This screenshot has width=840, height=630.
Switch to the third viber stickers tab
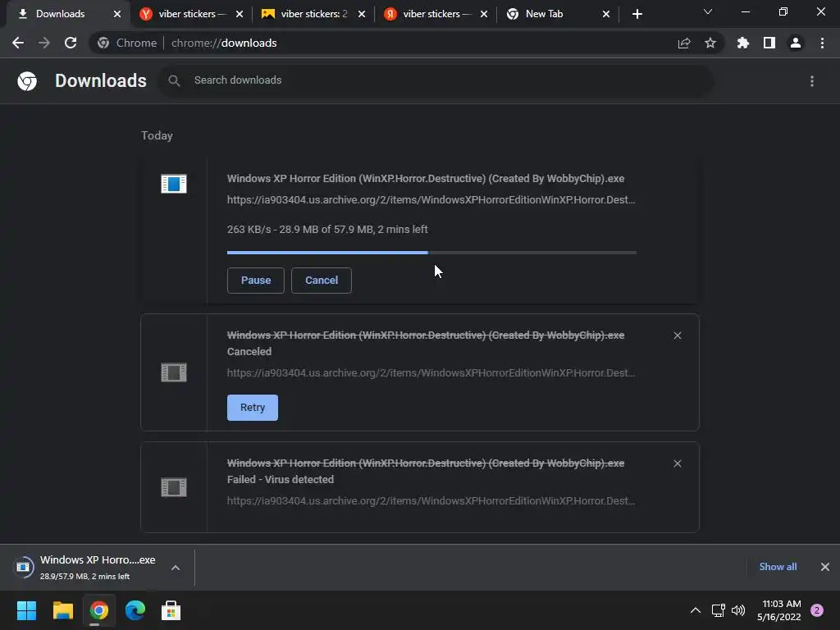click(x=435, y=14)
